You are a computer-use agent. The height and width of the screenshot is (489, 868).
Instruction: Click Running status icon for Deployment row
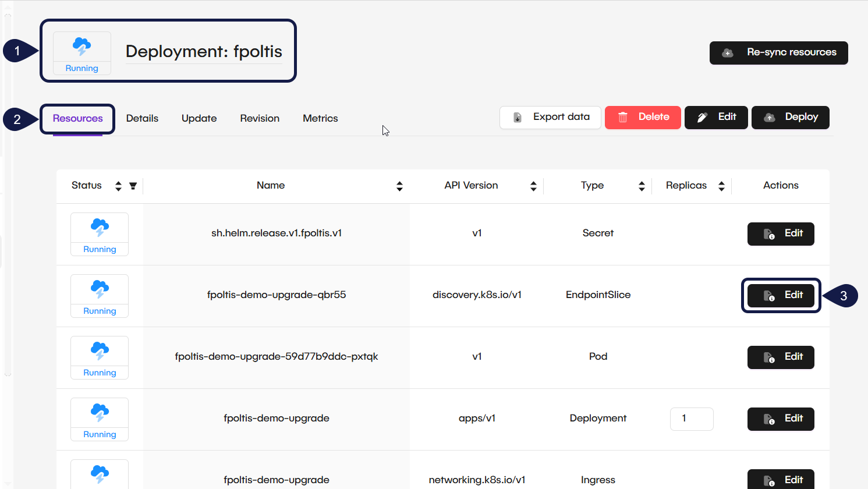pyautogui.click(x=100, y=413)
